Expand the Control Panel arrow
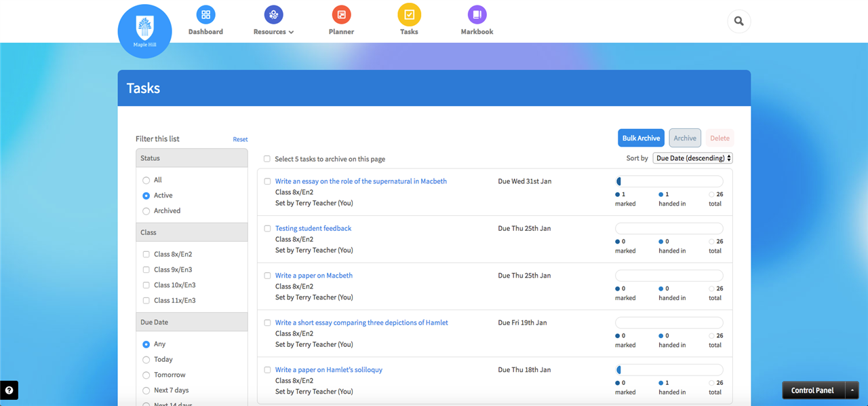Viewport: 868px width, 406px height. click(x=852, y=390)
